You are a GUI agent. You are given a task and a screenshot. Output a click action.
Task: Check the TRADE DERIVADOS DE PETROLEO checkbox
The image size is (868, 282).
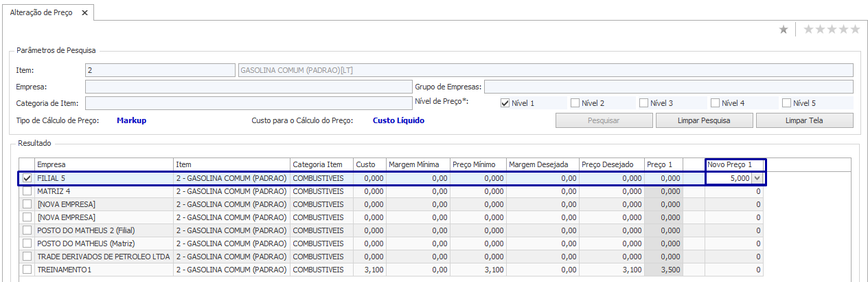(x=27, y=257)
